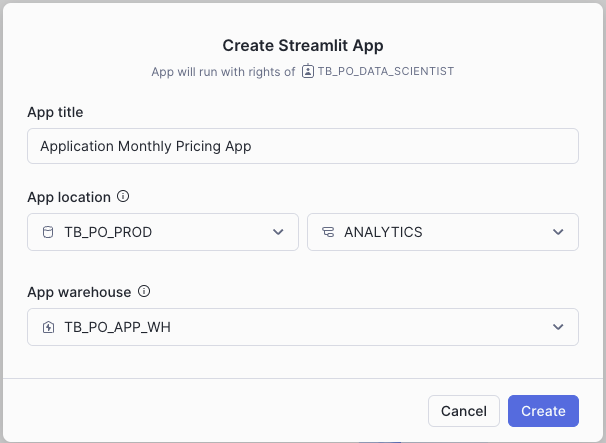Click the role icon beside TB_PO_DATA_SCIENTIST
606x443 pixels.
pos(308,72)
